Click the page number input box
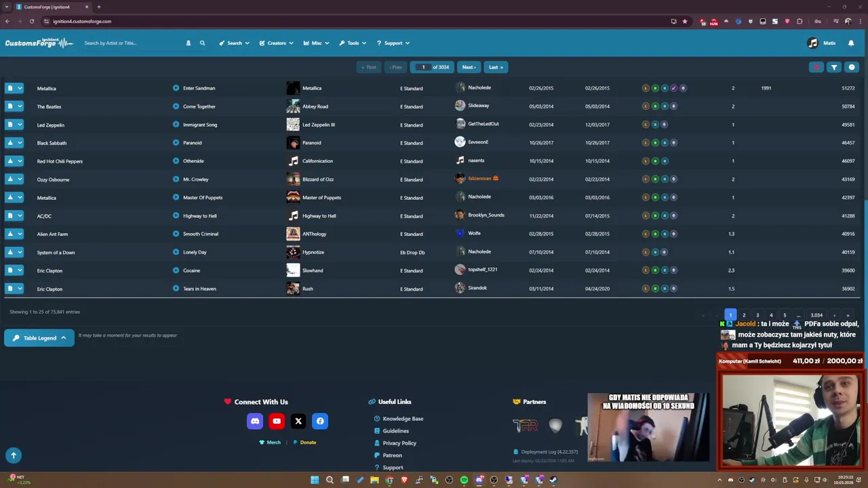Screen dimensions: 868x488 coord(423,67)
